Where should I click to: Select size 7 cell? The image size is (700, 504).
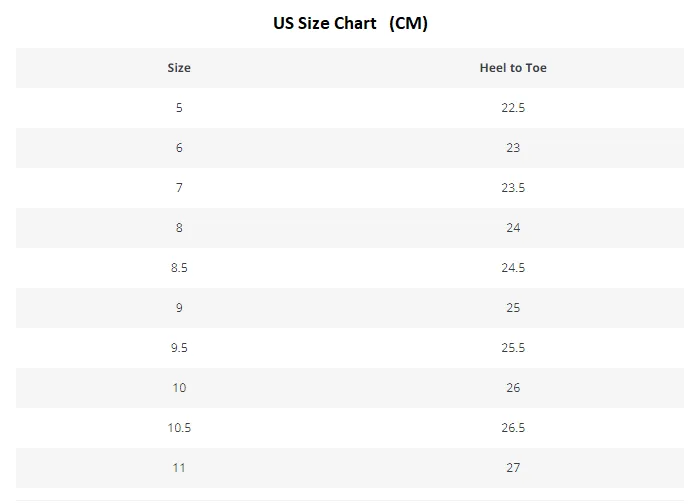pos(179,187)
